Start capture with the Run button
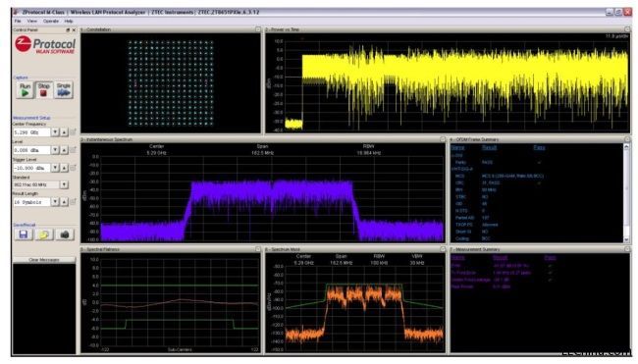The width and height of the screenshot is (638, 364). [25, 90]
